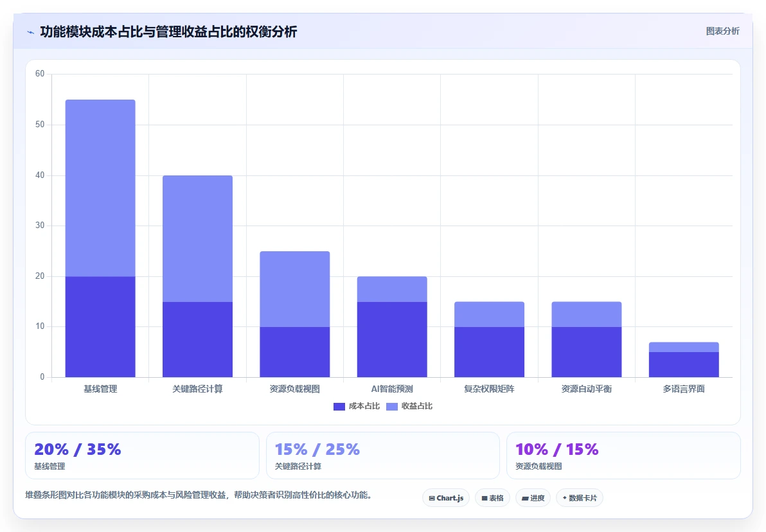This screenshot has height=532, width=766.
Task: Click the 收益占比 legend color box
Action: point(392,407)
